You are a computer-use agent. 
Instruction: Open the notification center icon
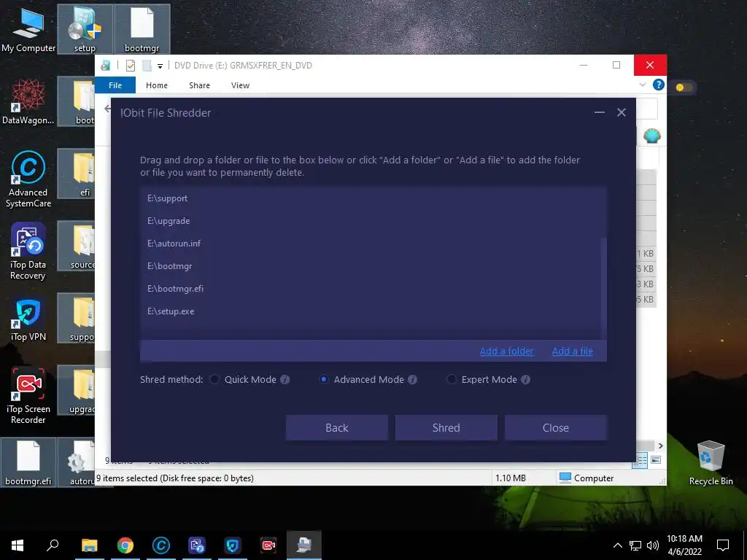tap(723, 545)
